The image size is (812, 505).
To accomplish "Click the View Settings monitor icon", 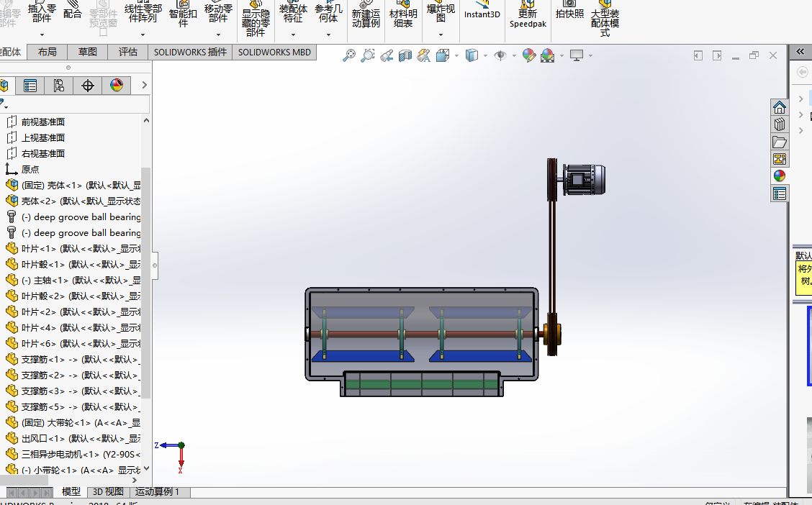I will [x=577, y=55].
